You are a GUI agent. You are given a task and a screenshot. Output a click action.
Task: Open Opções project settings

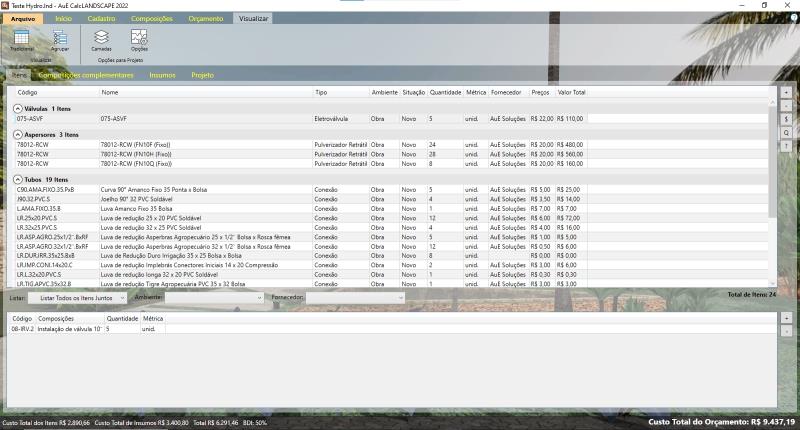click(139, 40)
